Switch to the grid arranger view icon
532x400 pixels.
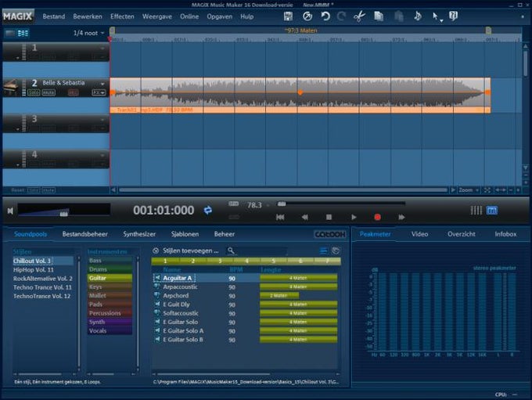(23, 33)
